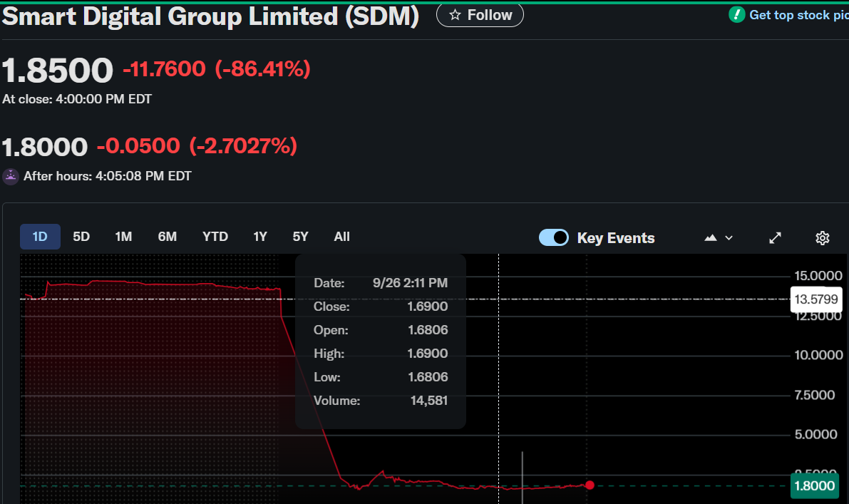Select the 5D chart range
This screenshot has width=849, height=504.
coord(81,237)
